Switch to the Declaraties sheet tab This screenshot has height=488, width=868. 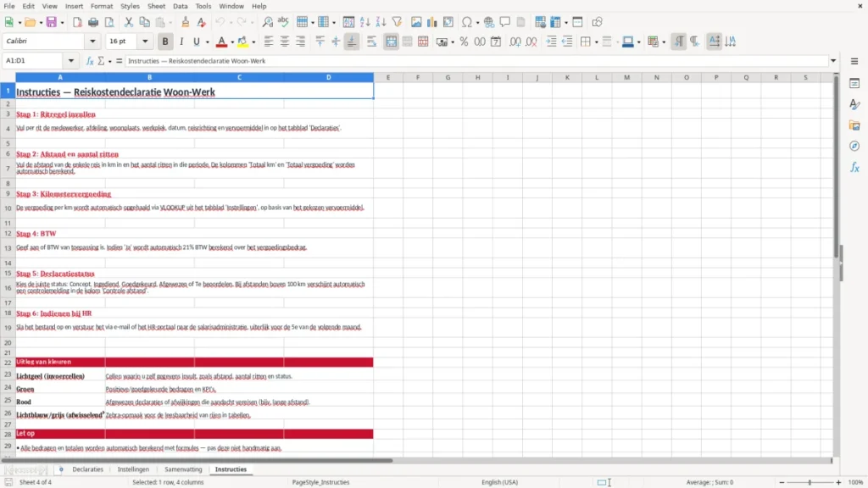point(87,469)
